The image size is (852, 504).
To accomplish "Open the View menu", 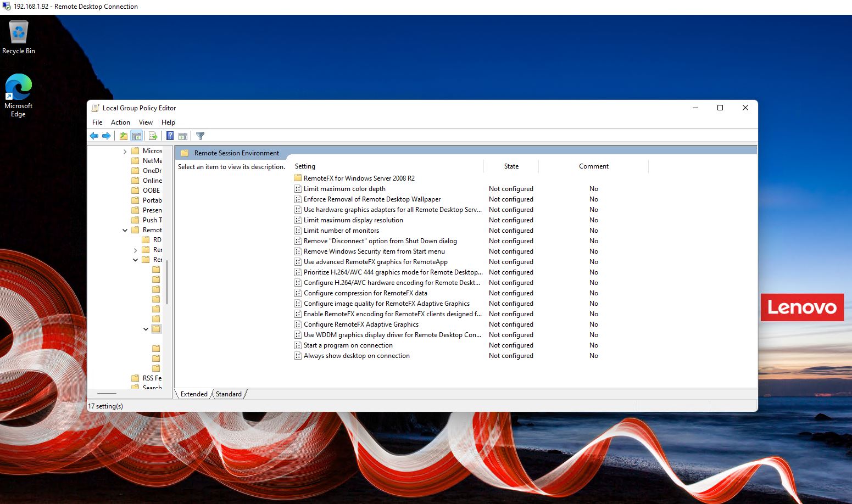I will coord(146,122).
